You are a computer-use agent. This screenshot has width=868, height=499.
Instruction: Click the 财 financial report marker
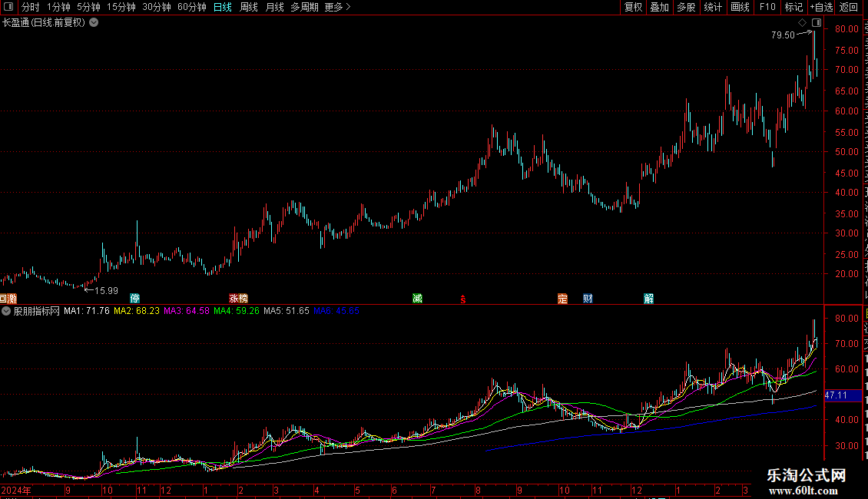588,299
